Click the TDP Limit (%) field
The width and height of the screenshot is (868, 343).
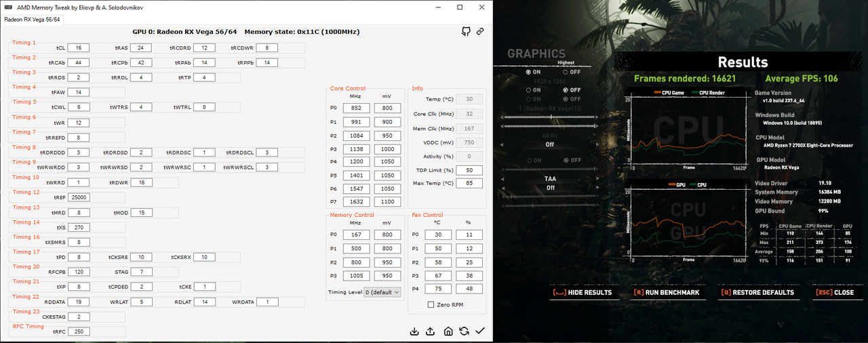point(469,169)
